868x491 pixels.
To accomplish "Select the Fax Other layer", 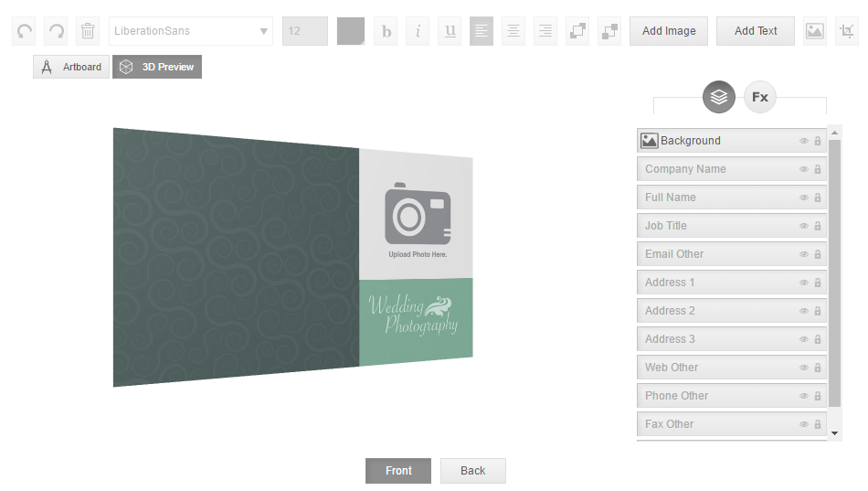I will (732, 424).
